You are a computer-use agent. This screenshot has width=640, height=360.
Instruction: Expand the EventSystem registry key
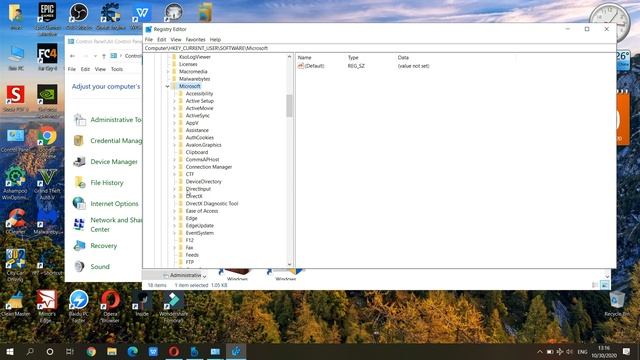coord(174,233)
